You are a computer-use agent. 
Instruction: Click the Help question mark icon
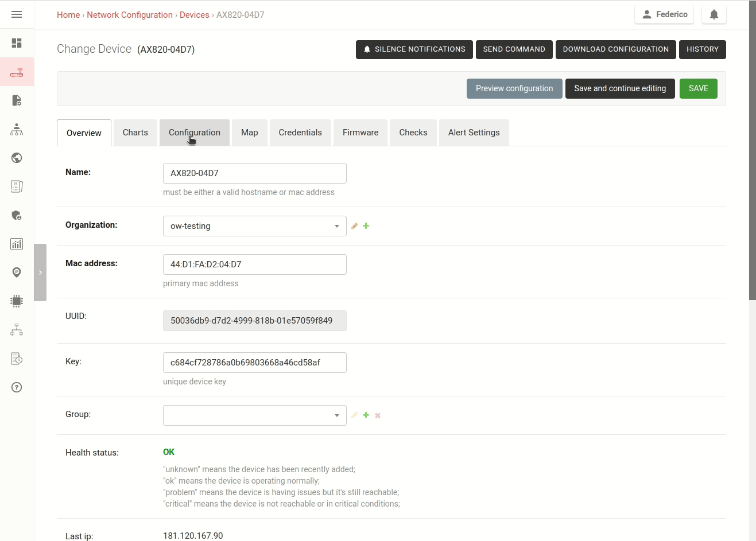coord(17,387)
